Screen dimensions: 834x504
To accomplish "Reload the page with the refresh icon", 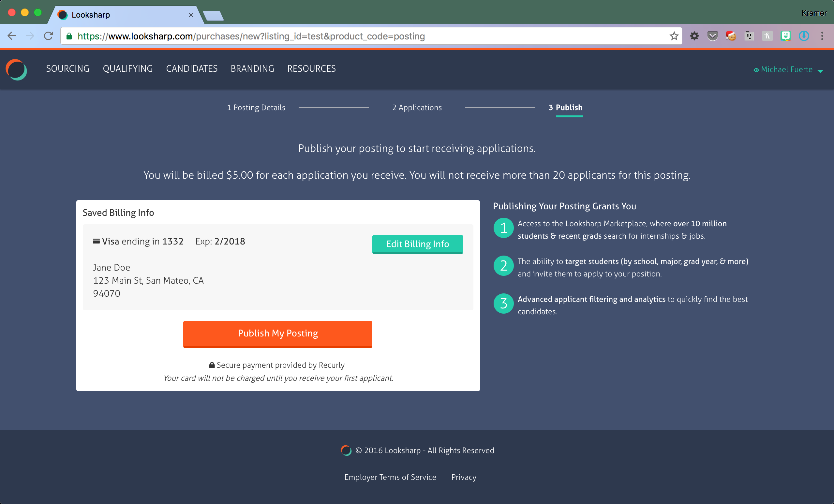I will coord(48,36).
